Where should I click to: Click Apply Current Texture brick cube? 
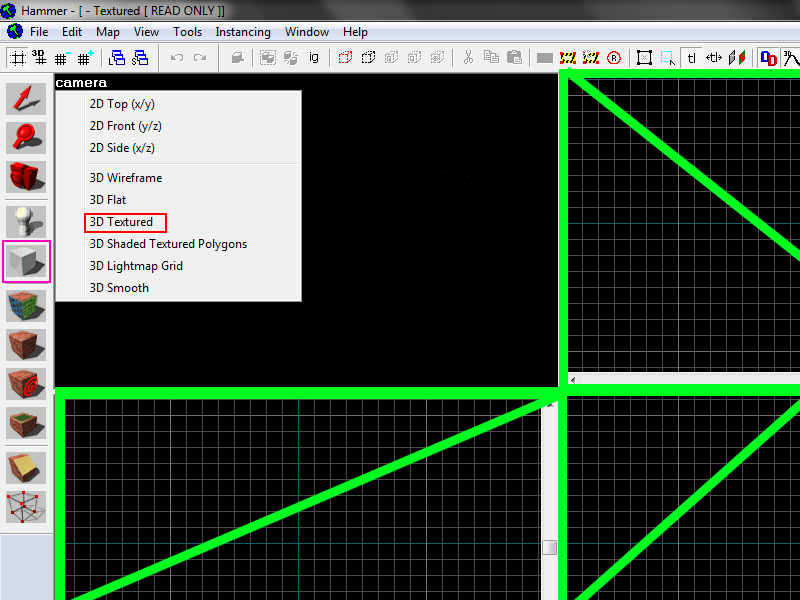26,344
